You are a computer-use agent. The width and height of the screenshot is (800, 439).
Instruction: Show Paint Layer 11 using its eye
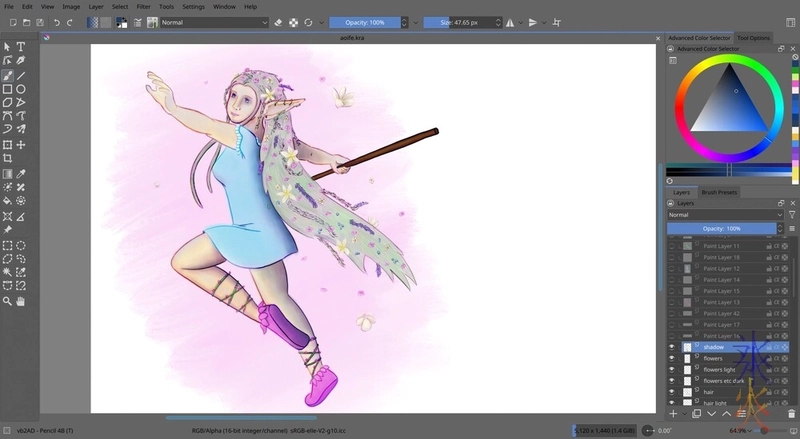672,245
